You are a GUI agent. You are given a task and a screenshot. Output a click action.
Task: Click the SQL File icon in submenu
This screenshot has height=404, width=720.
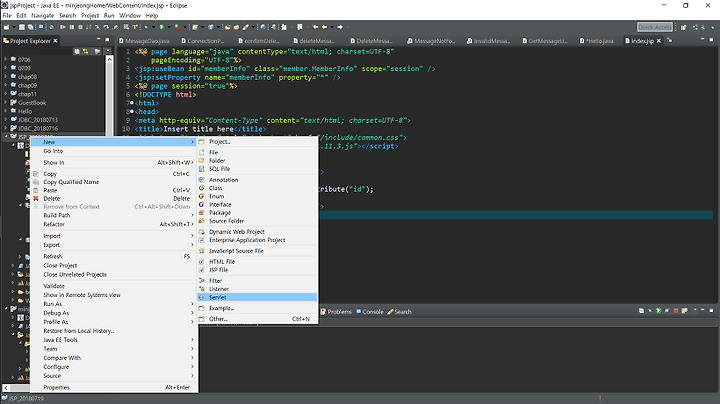coord(202,169)
